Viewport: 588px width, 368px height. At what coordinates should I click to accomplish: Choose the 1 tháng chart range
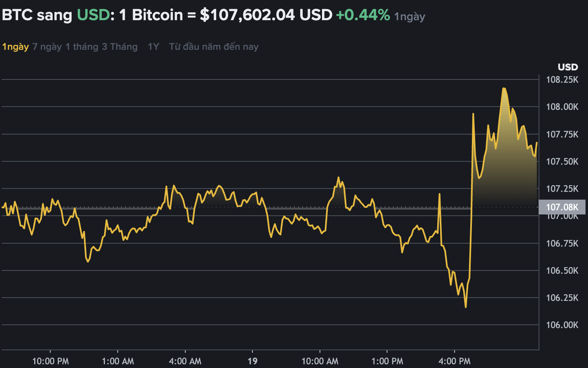[82, 47]
